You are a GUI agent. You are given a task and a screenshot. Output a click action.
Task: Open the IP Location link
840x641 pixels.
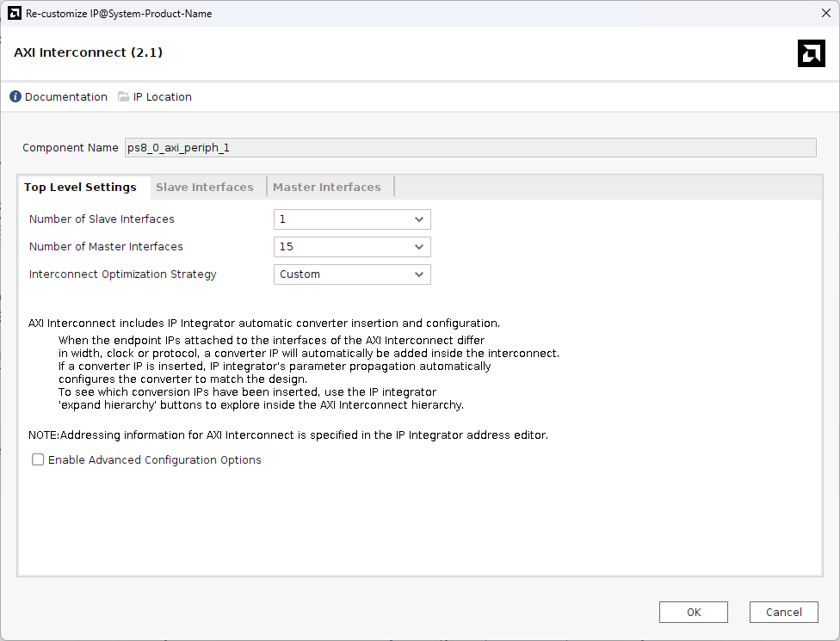[x=162, y=96]
